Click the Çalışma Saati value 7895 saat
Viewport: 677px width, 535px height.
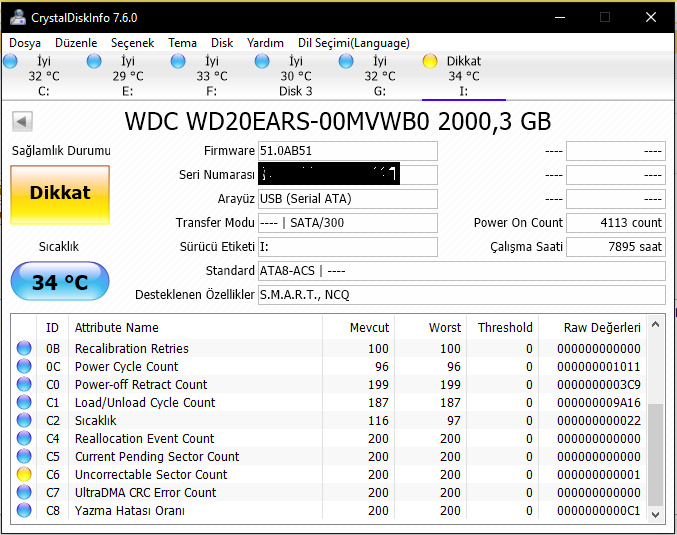click(x=616, y=247)
